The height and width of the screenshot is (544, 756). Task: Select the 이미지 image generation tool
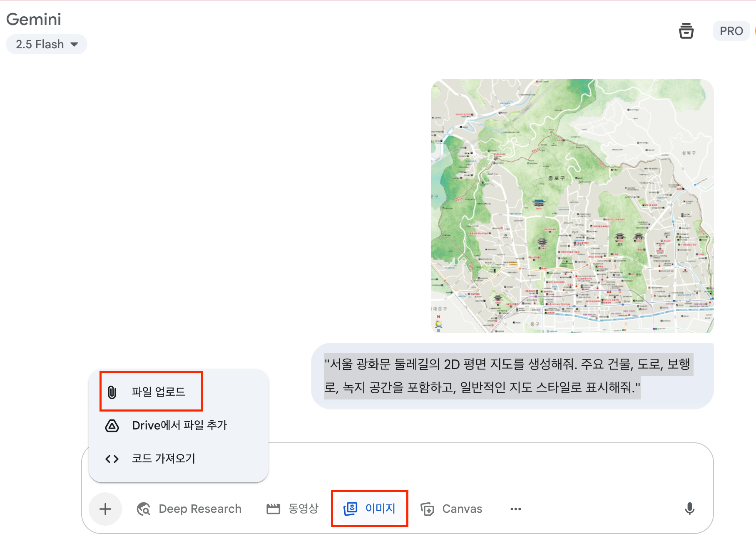[x=369, y=509]
